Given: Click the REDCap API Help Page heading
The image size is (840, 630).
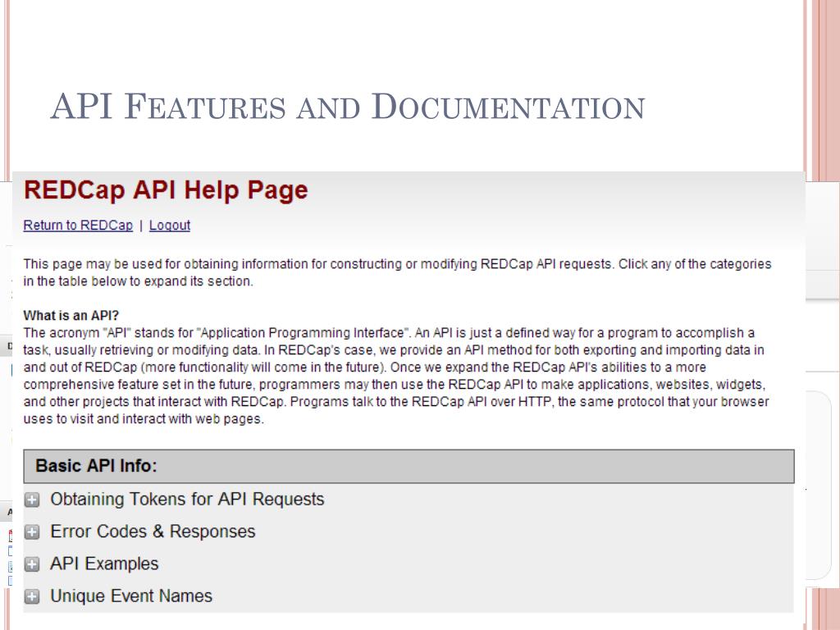Looking at the screenshot, I should tap(166, 190).
